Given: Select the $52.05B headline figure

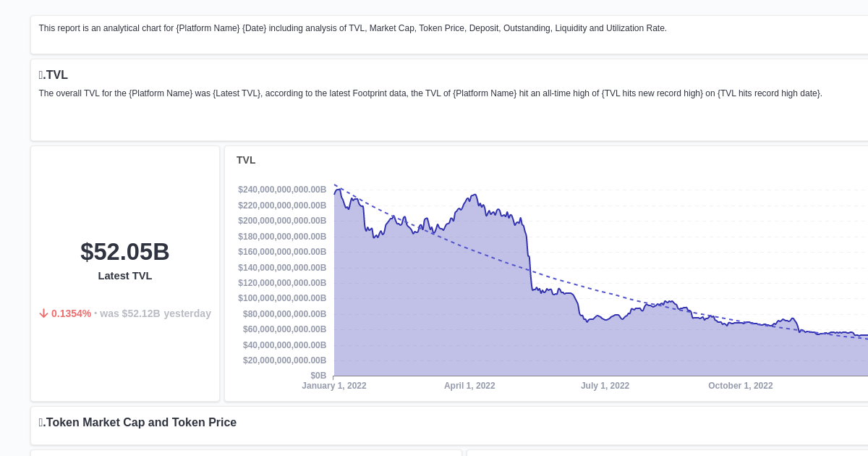Looking at the screenshot, I should click(124, 252).
